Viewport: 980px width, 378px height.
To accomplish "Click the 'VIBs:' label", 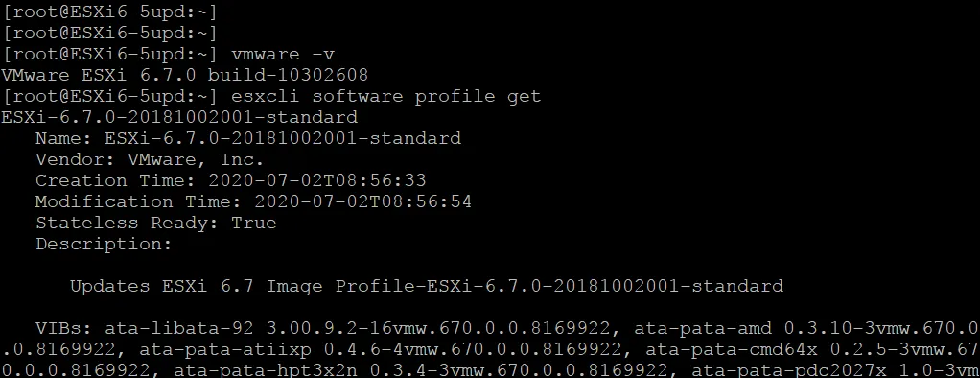I will (x=64, y=328).
